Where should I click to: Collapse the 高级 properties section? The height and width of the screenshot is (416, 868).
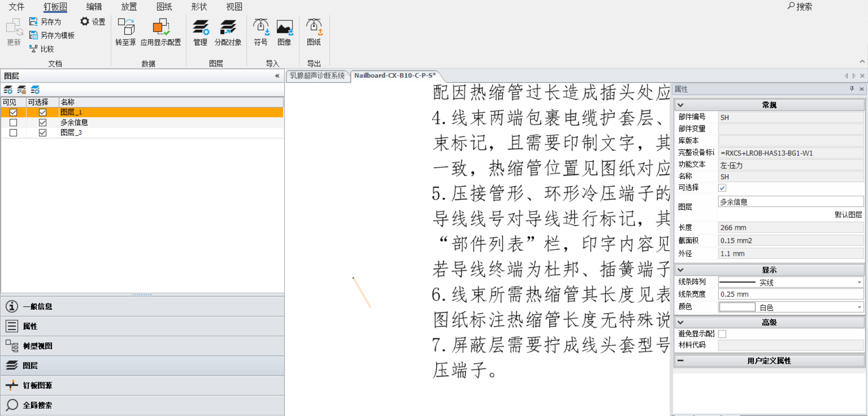680,322
